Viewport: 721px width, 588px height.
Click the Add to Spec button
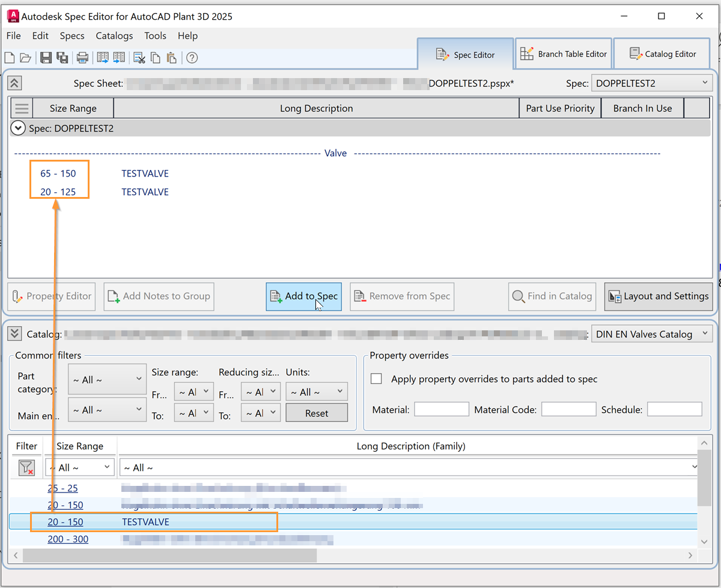click(303, 297)
